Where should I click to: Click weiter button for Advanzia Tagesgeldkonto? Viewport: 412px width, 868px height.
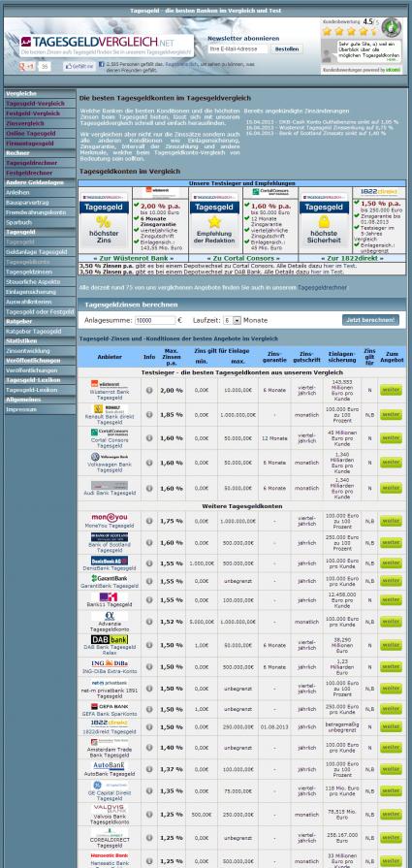tap(391, 622)
